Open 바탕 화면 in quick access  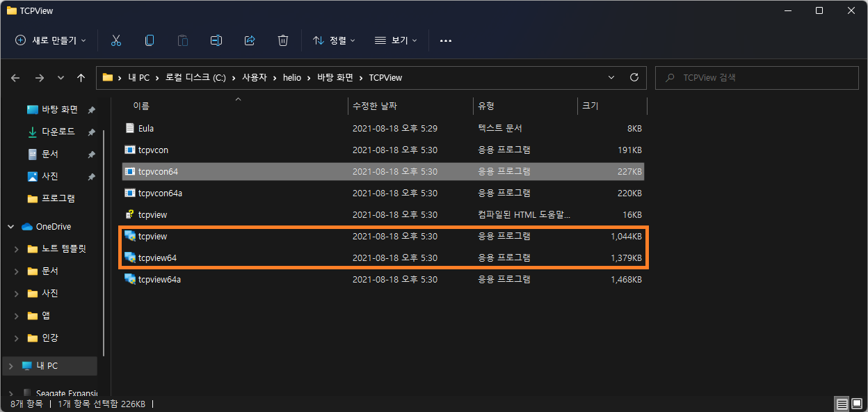[60, 109]
